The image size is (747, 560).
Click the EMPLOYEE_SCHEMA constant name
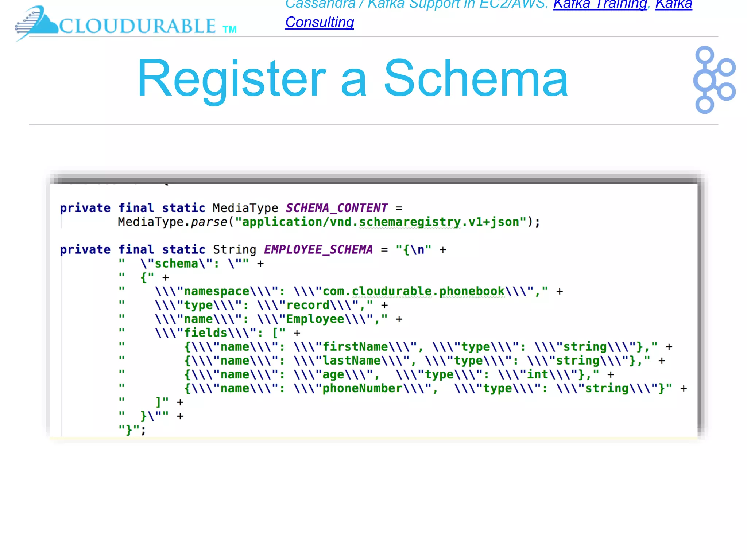click(x=318, y=249)
